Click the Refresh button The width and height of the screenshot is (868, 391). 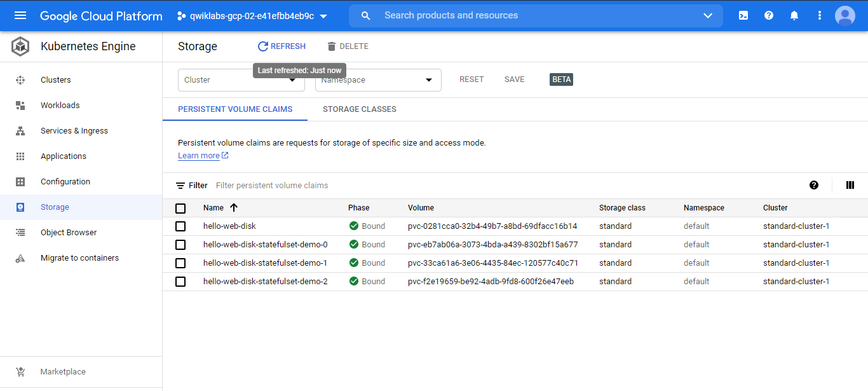(281, 46)
